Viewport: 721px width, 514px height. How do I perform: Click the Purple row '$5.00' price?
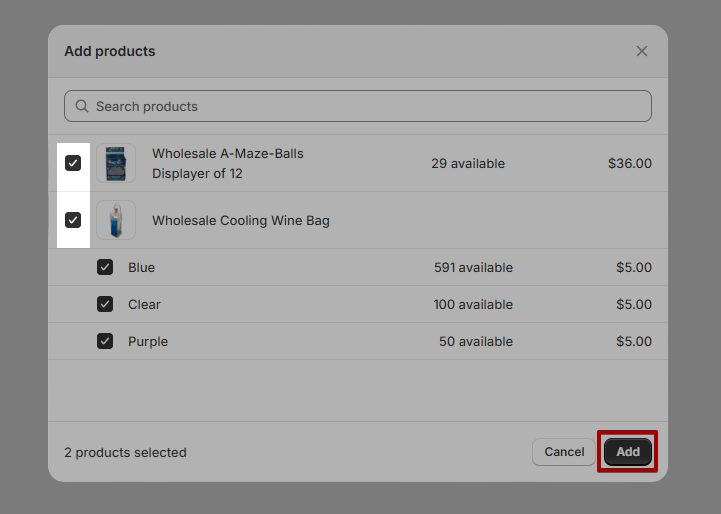[634, 342]
